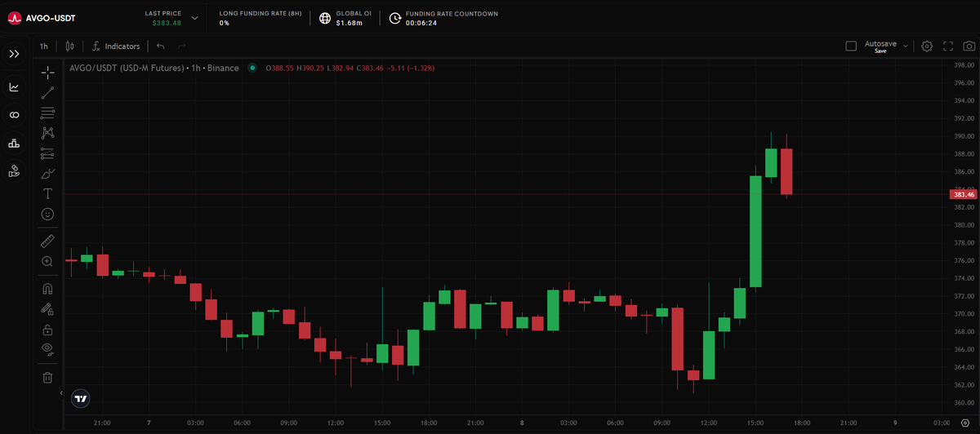This screenshot has height=434, width=980.
Task: Toggle hide all drawings eye icon
Action: (x=47, y=349)
